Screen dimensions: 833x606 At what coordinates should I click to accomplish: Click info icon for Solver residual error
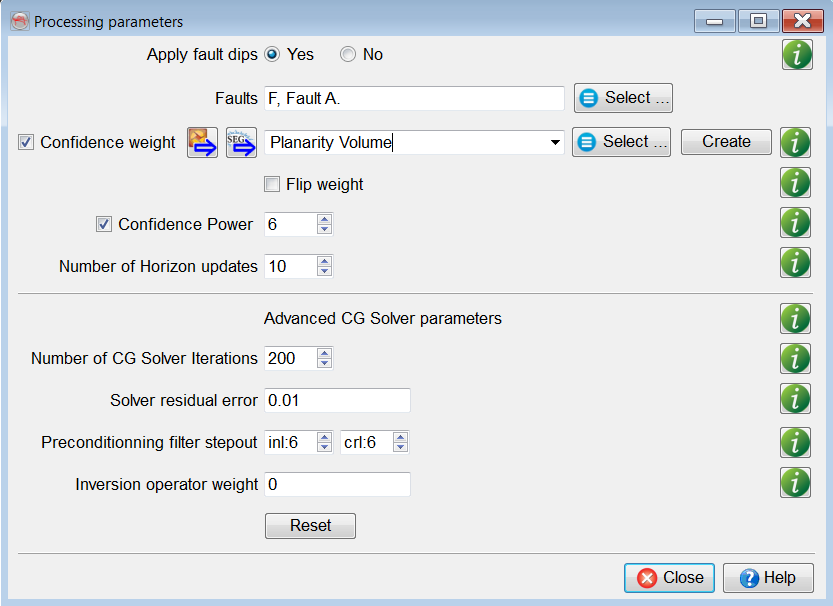click(796, 399)
